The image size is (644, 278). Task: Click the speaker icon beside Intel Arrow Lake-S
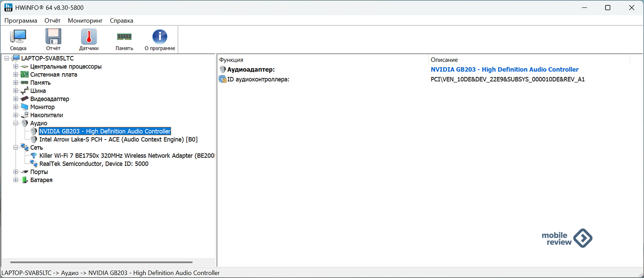pos(34,139)
